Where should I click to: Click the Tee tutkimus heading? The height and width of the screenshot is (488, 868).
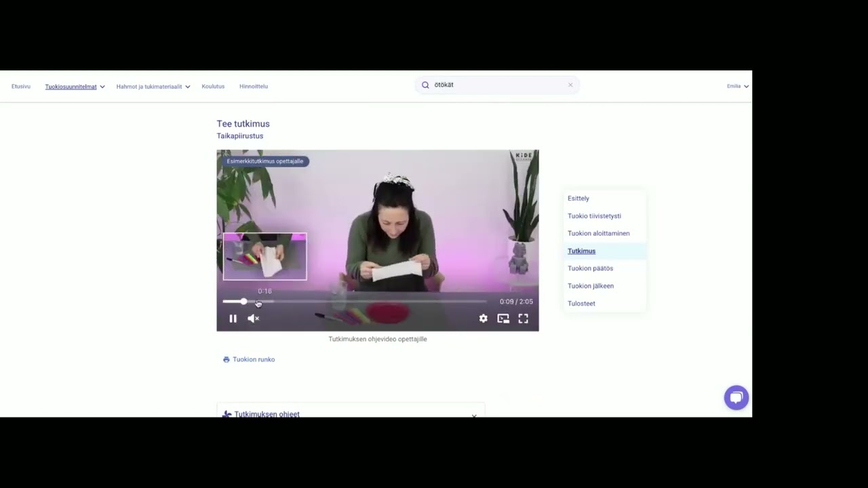click(x=243, y=123)
